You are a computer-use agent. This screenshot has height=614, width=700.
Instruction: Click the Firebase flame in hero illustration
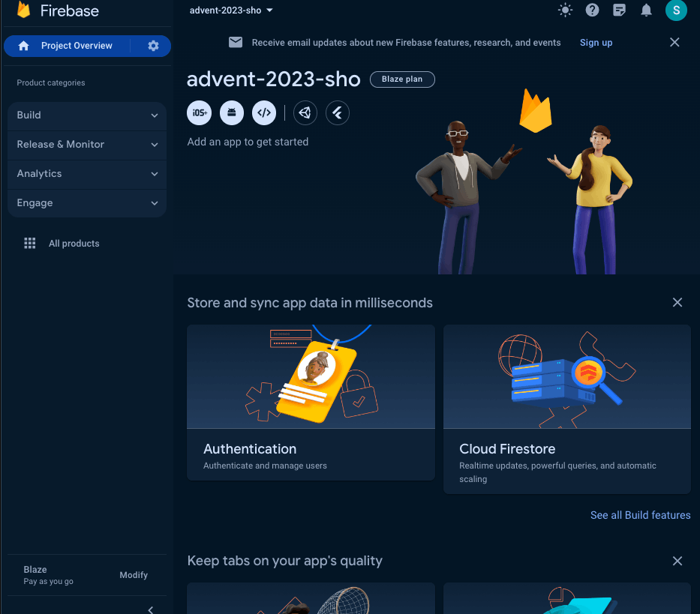pos(535,111)
